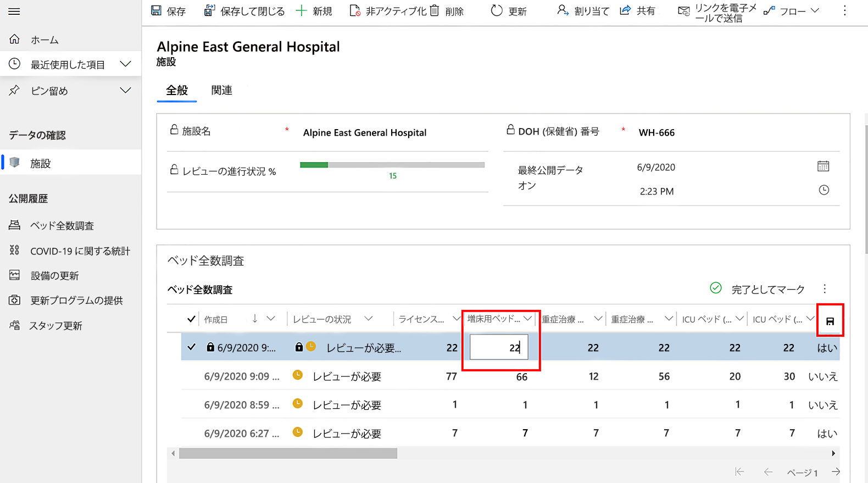Open the 作成日 column chevron dropdown

[271, 319]
